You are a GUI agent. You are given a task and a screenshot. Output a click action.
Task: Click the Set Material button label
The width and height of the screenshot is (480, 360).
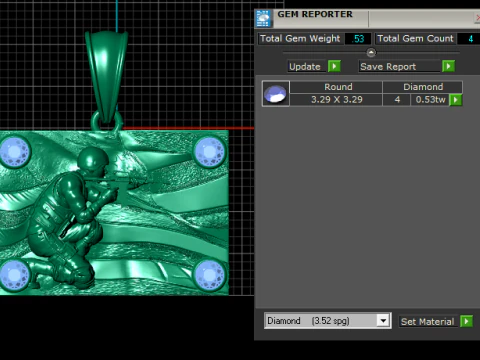(x=427, y=322)
